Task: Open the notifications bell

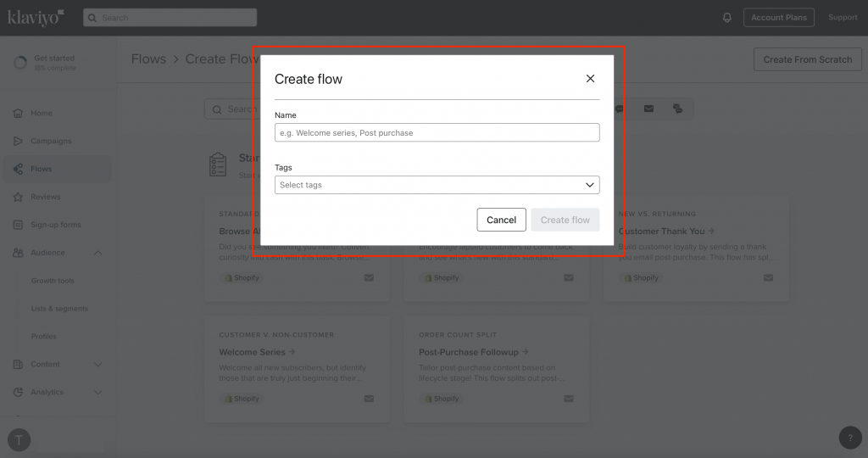Action: pos(726,18)
